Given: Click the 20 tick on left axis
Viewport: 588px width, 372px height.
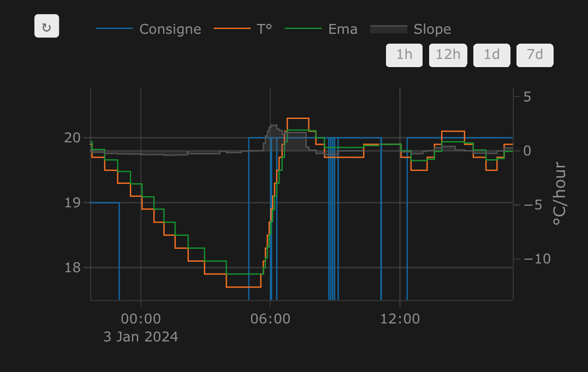Looking at the screenshot, I should (73, 138).
